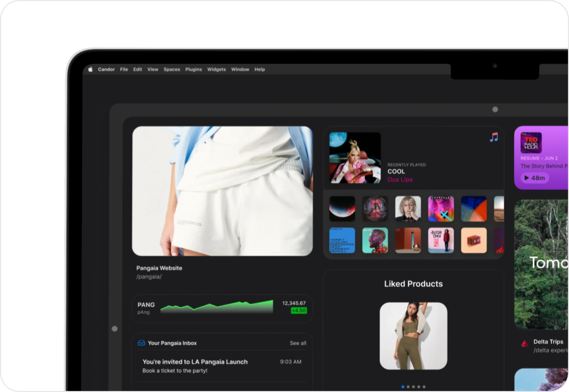Image resolution: width=569 pixels, height=392 pixels.
Task: Open the Plugins menu
Action: (194, 69)
